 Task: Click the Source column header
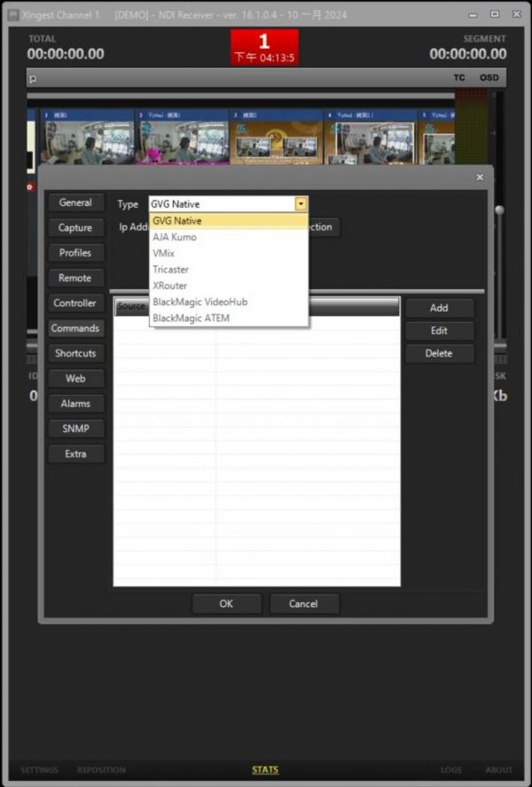coord(131,306)
